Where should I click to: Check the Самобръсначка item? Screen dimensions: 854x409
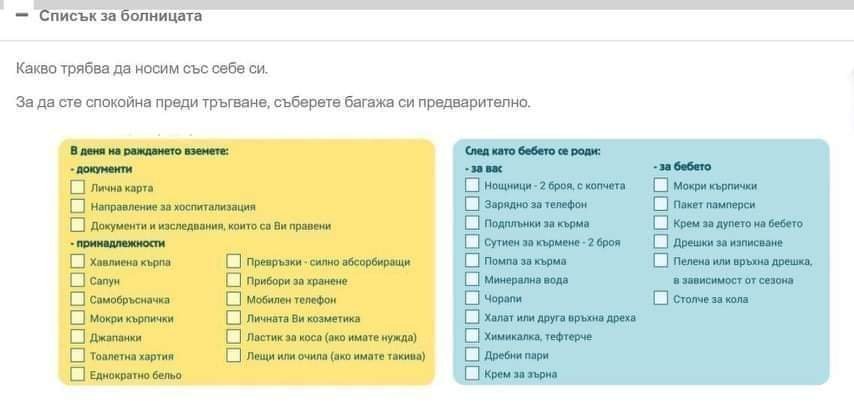pos(77,300)
